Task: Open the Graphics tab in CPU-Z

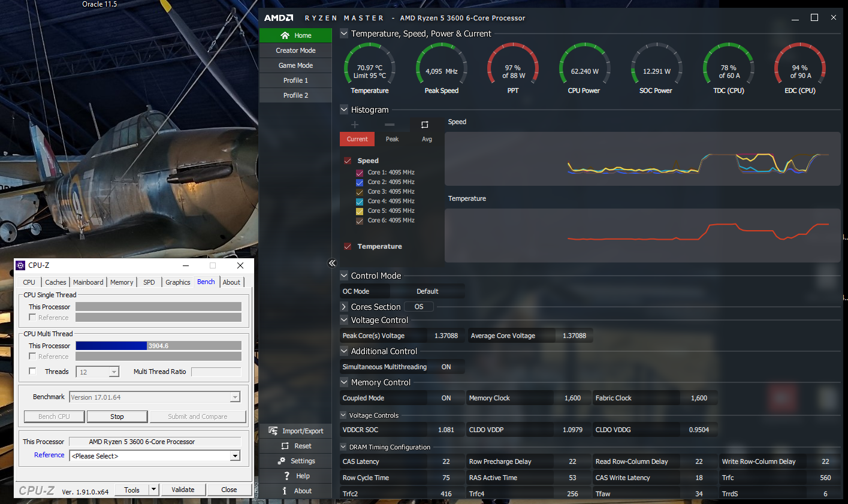Action: (x=178, y=282)
